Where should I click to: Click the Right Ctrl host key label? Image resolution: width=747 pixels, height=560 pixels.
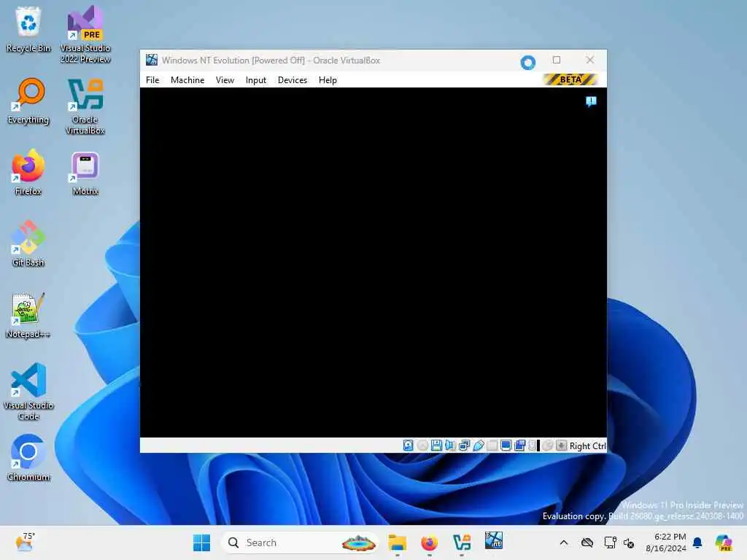588,446
